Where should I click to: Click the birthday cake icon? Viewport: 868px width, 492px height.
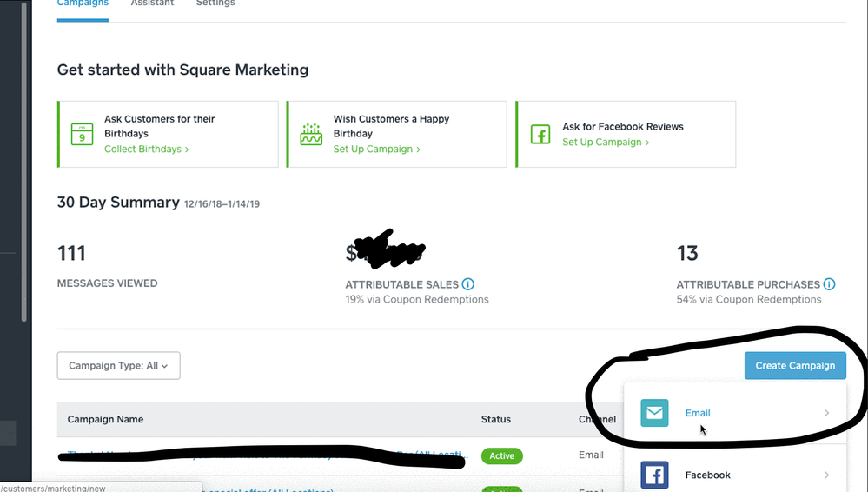(310, 135)
